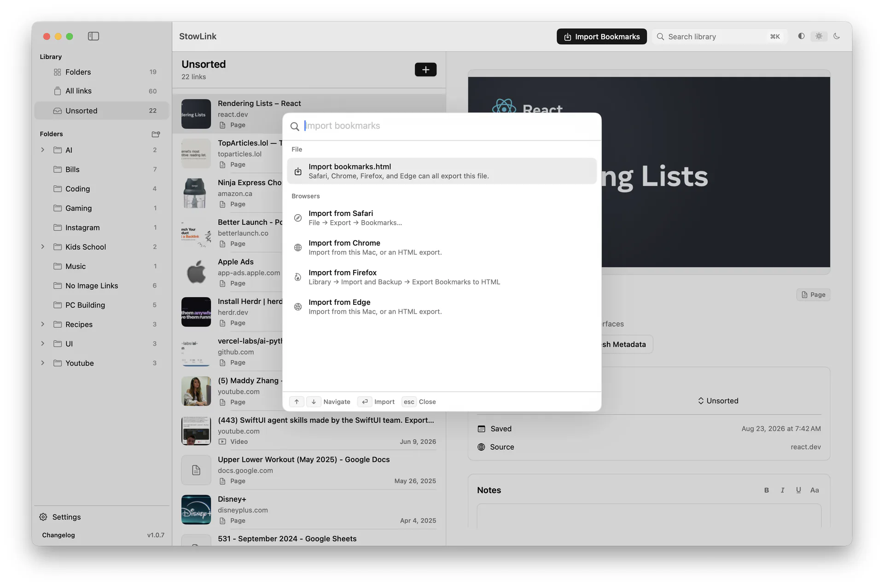Apply italic formatting in Notes
Screen dimensions: 884x588
tap(782, 490)
